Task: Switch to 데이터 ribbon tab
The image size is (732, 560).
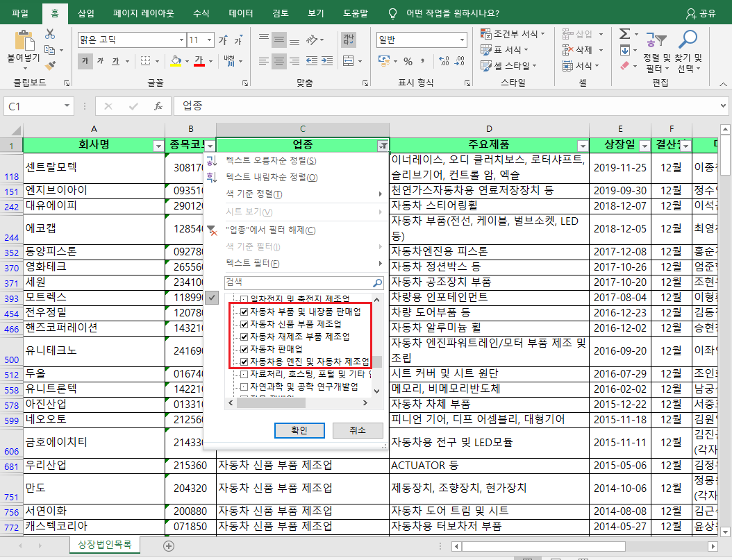Action: pyautogui.click(x=241, y=13)
